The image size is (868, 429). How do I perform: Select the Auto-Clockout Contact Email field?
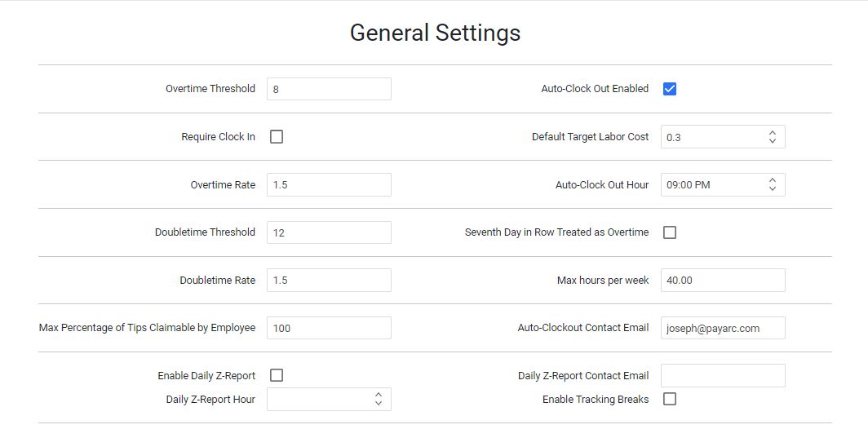[x=723, y=328]
